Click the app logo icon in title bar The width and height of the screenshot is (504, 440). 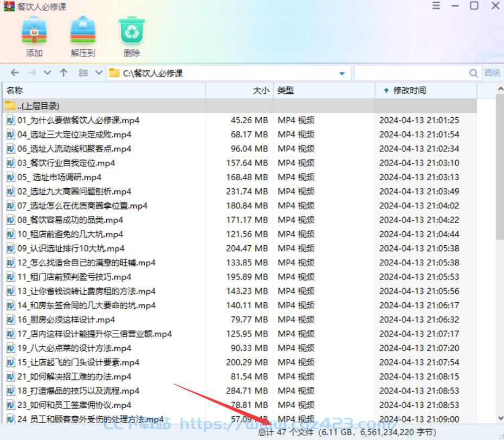[9, 6]
